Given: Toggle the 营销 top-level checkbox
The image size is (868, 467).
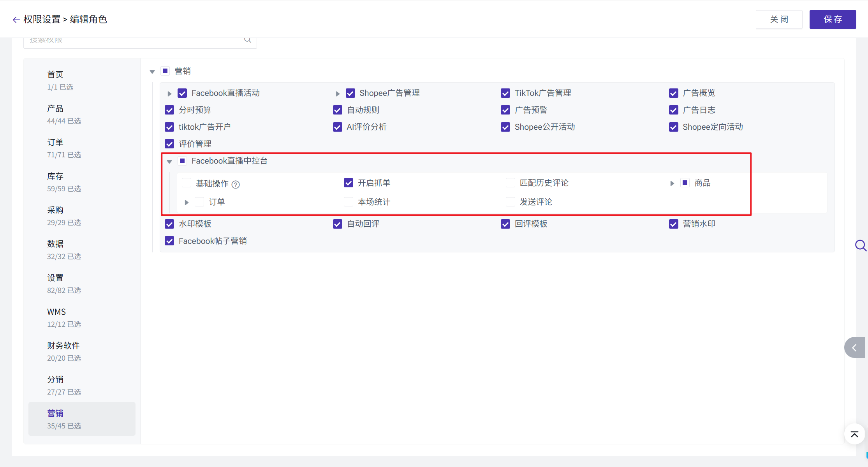Looking at the screenshot, I should tap(165, 71).
